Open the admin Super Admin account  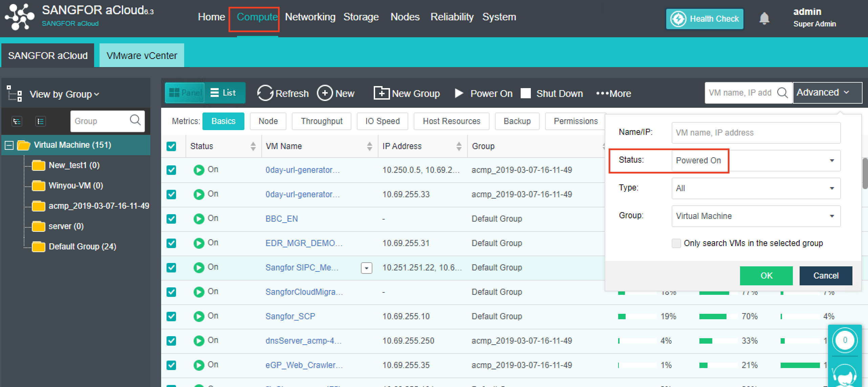[815, 18]
